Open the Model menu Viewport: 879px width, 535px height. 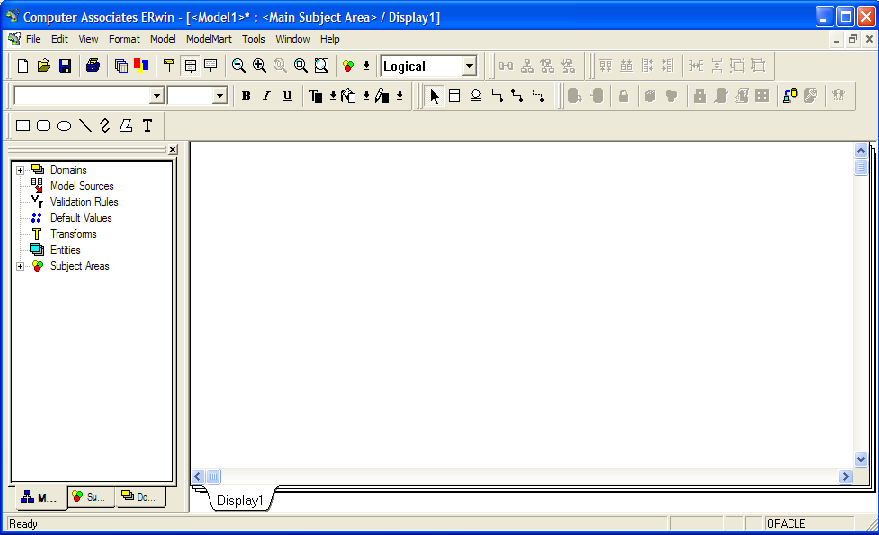pos(163,39)
